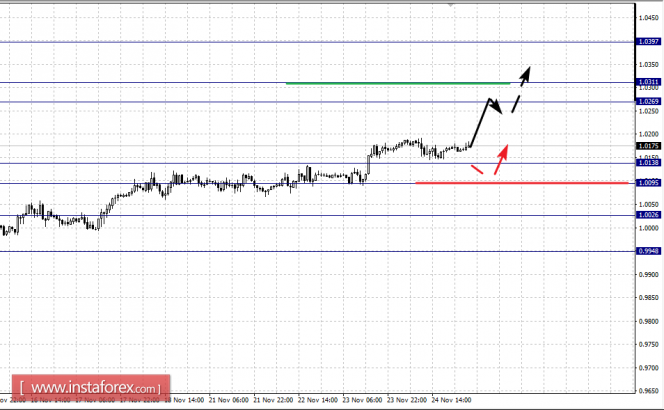Click the 0.9800 price axis label
The width and height of the screenshot is (664, 410).
(649, 321)
